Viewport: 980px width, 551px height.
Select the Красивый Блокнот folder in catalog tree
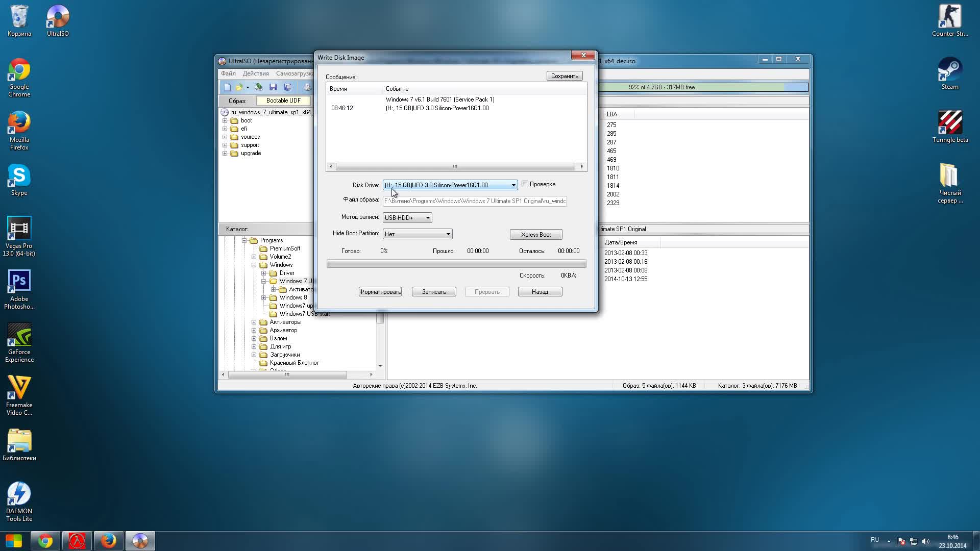pos(294,363)
